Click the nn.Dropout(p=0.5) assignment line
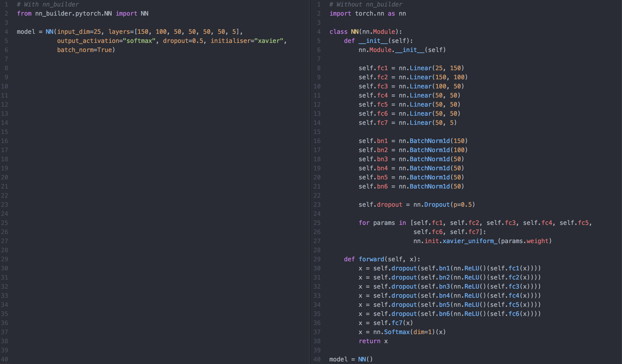This screenshot has height=364, width=622. coord(417,205)
